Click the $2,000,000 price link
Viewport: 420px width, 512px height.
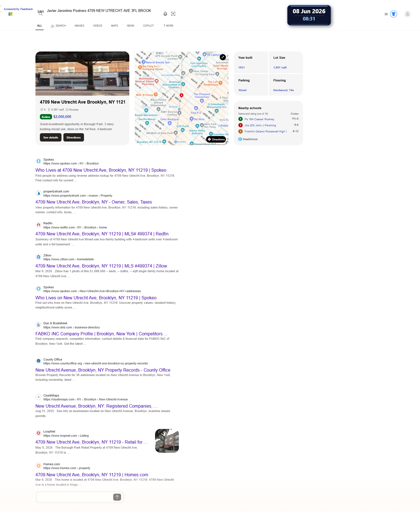(62, 117)
